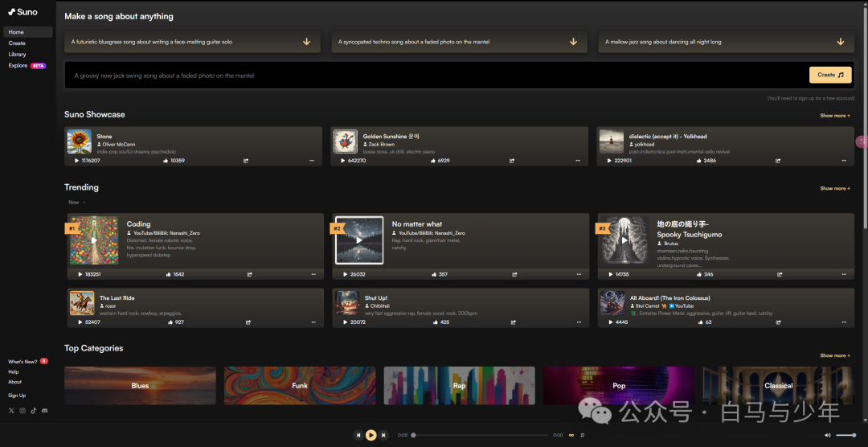Click Show more beside Suno Showcase

click(834, 116)
